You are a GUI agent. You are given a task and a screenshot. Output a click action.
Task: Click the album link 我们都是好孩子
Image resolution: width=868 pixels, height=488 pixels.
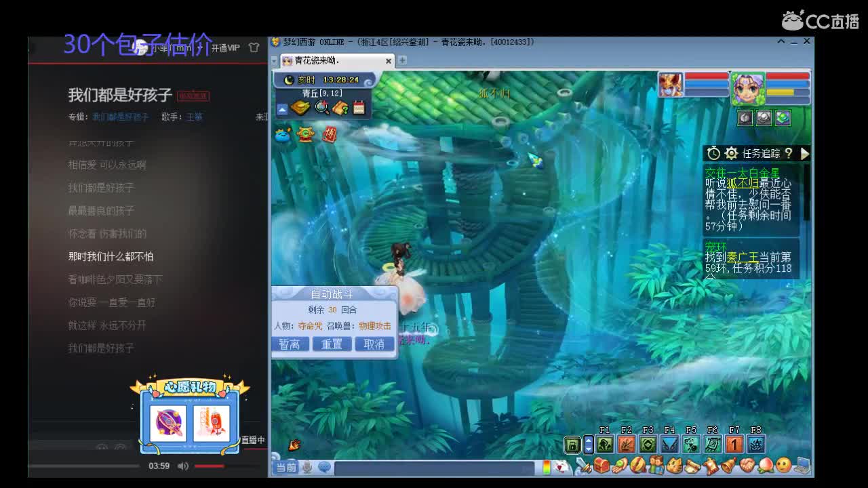pos(120,117)
